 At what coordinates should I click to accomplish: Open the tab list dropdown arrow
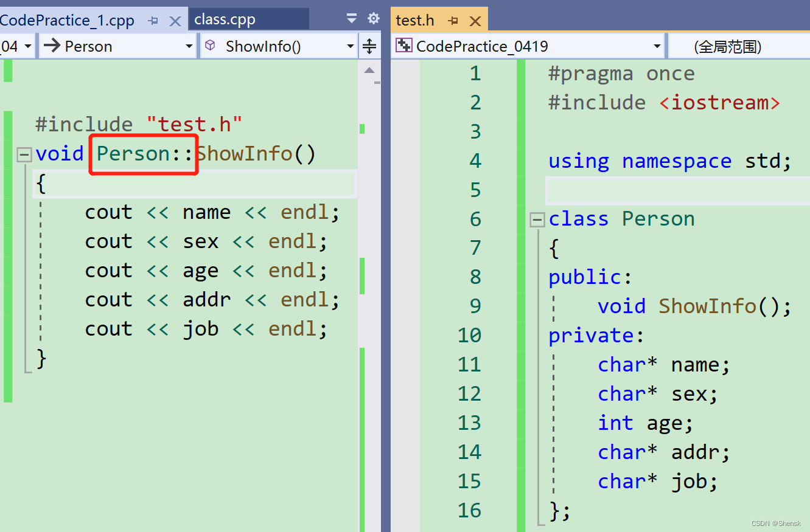352,19
